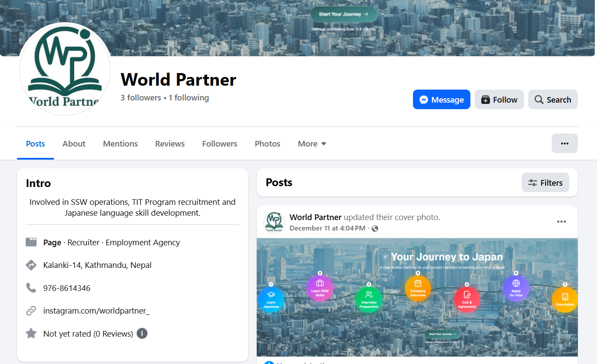This screenshot has height=364, width=597.
Task: Switch to the About tab
Action: [74, 144]
